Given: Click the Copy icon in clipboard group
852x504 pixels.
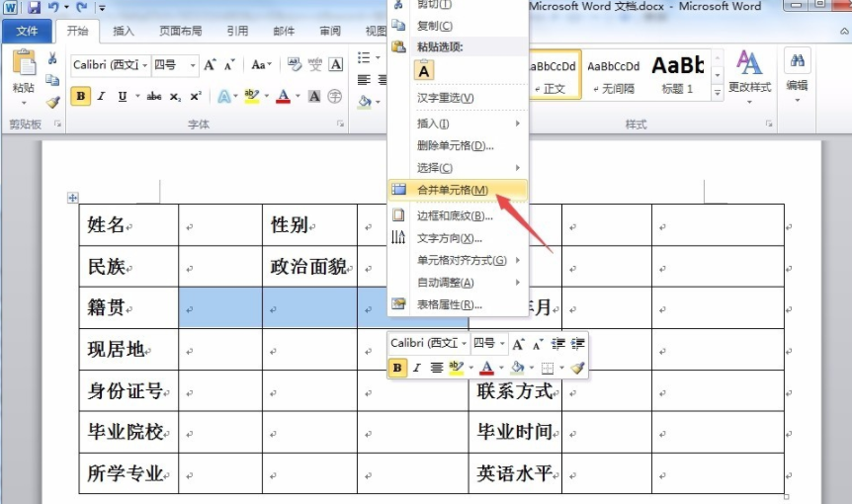Looking at the screenshot, I should click(52, 80).
